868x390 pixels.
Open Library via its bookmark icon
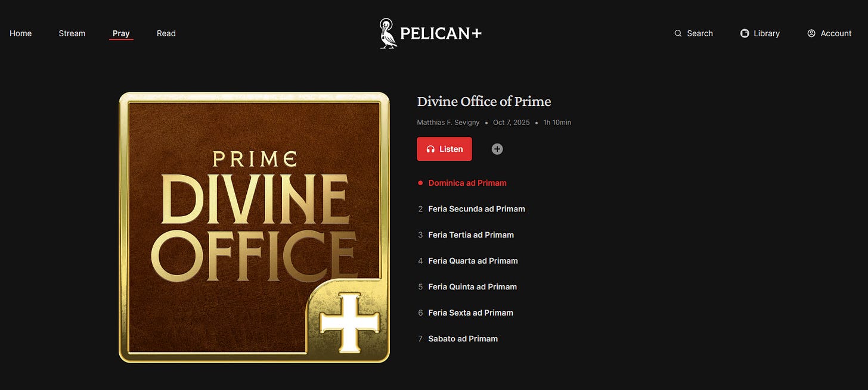pos(745,33)
